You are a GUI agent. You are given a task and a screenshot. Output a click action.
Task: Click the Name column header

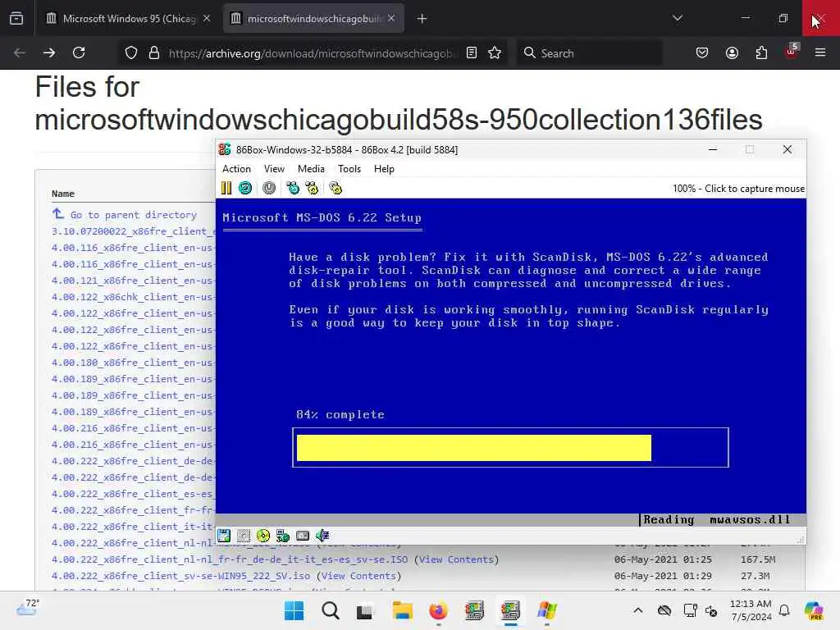tap(62, 194)
